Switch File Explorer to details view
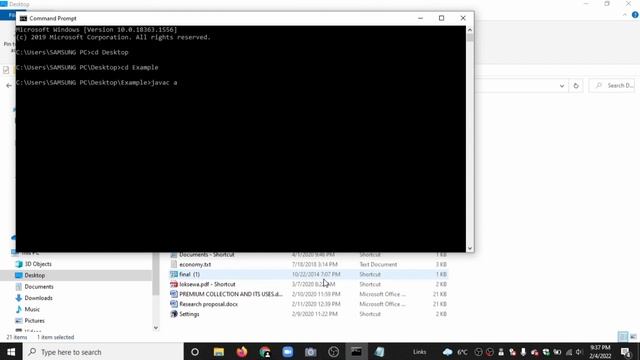Screen dimensions: 640x360 [622, 336]
